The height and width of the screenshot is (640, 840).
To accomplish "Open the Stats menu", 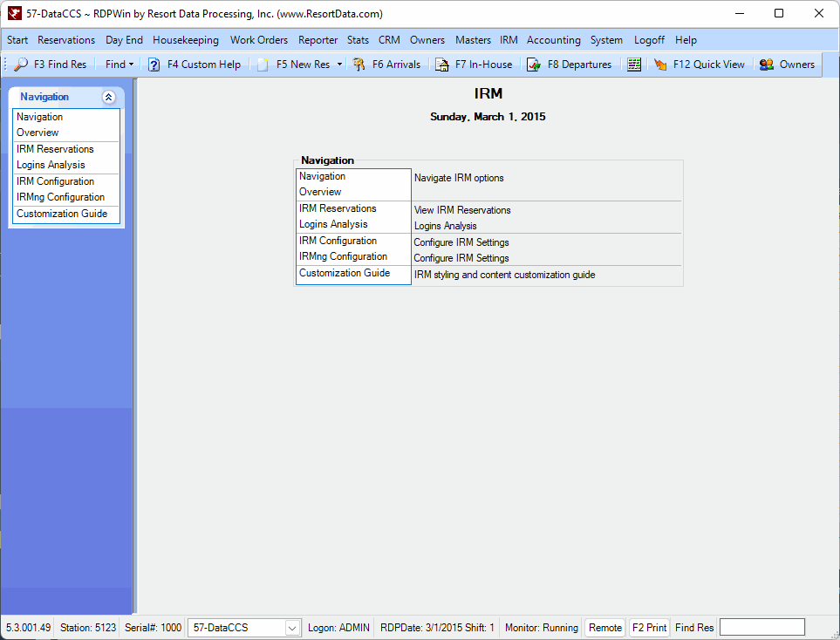I will (358, 40).
